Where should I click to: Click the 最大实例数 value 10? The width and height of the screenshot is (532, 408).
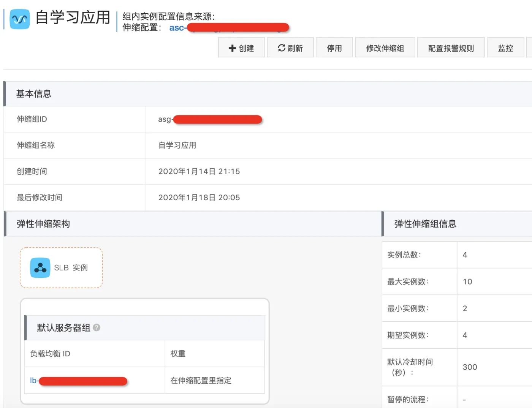tap(467, 281)
